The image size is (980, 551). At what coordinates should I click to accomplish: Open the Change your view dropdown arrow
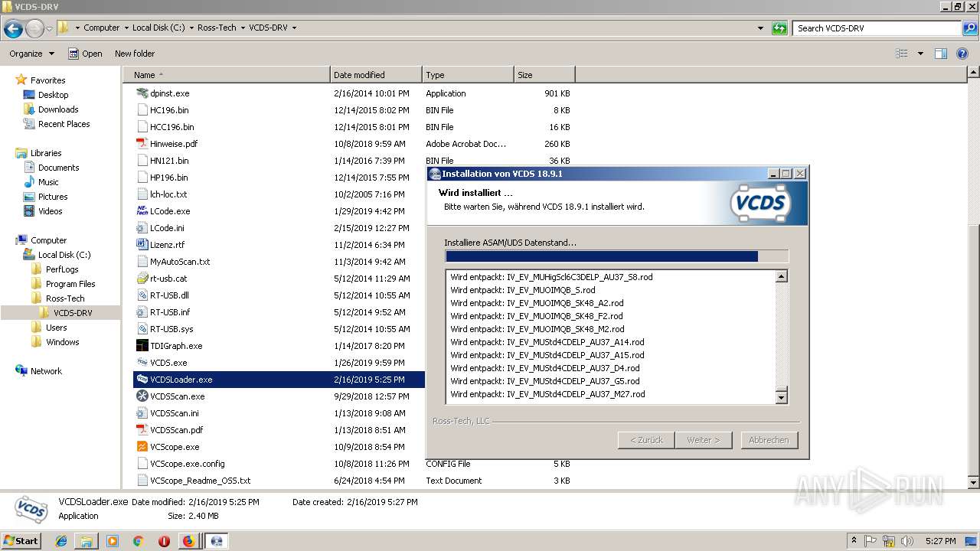[920, 54]
